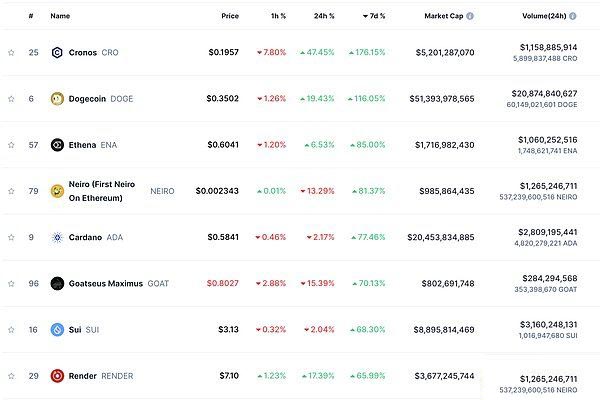Click the Cardano coin logo icon
Screen dimensions: 600x400
click(57, 237)
